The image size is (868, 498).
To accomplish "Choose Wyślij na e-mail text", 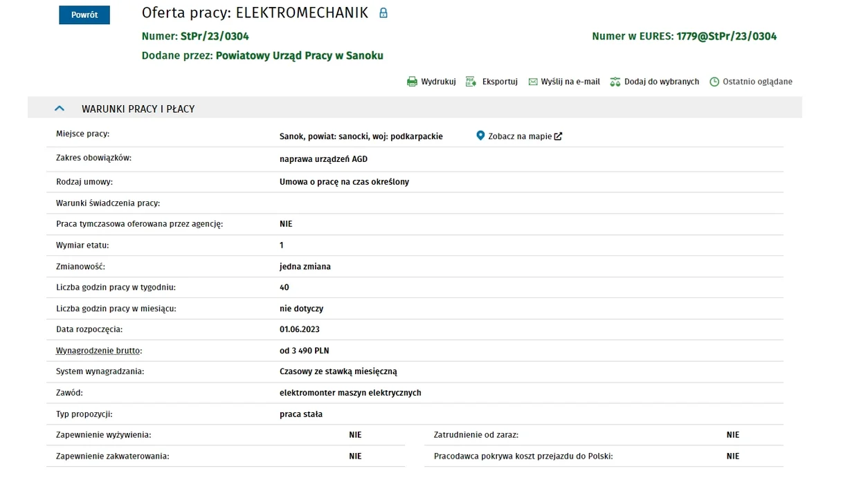I will click(x=570, y=82).
